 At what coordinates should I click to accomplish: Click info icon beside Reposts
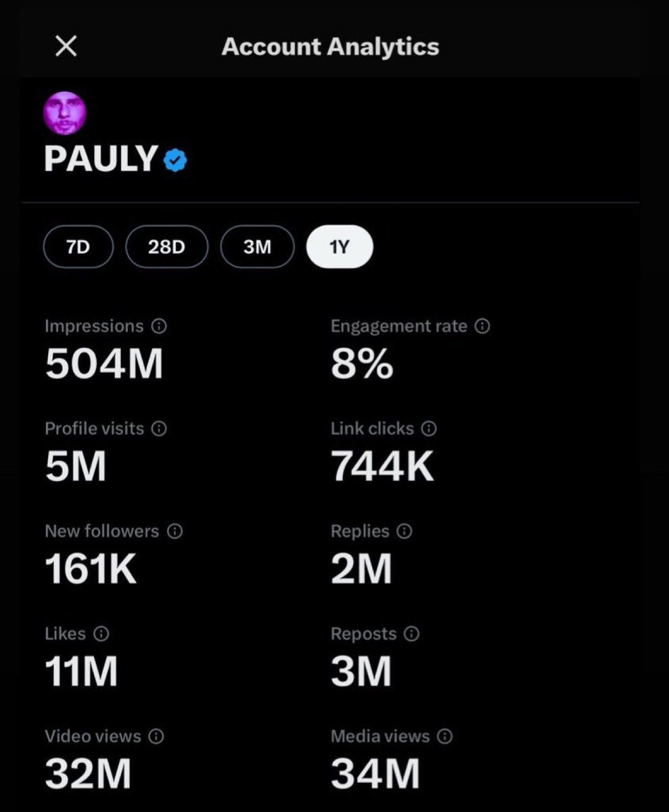coord(411,634)
